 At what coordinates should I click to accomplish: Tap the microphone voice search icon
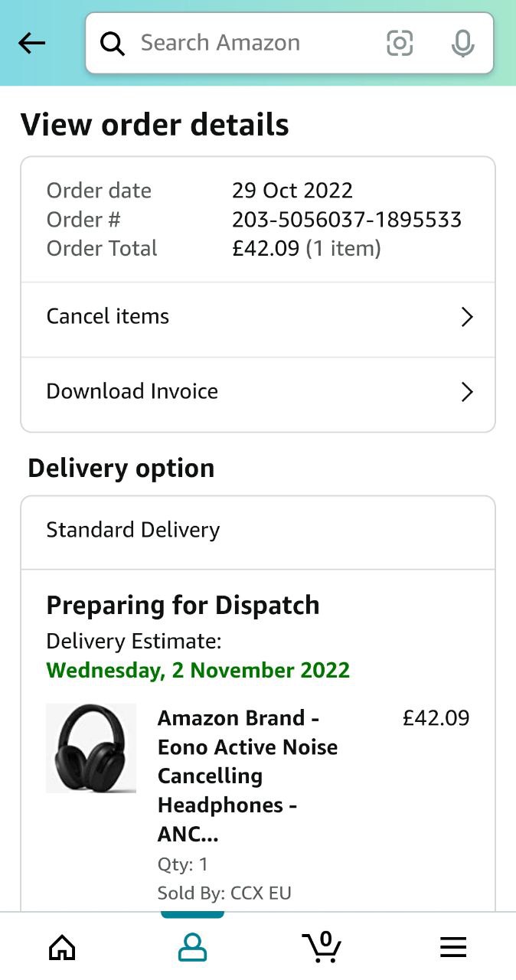click(x=462, y=44)
